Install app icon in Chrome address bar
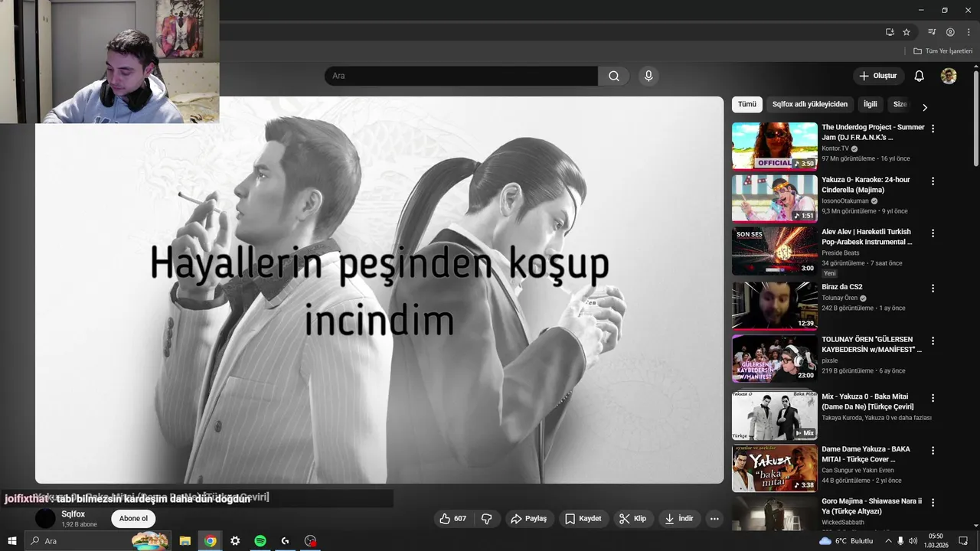This screenshot has height=551, width=980. click(890, 32)
